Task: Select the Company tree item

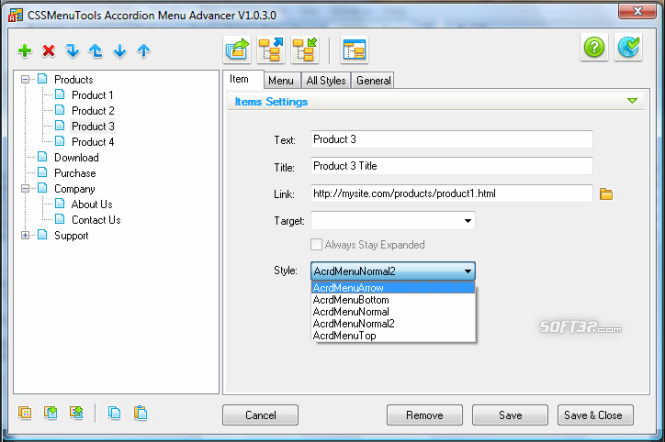Action: point(75,189)
